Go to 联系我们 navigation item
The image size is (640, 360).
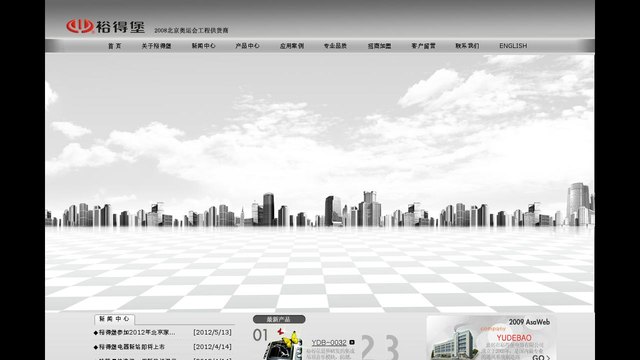467,46
